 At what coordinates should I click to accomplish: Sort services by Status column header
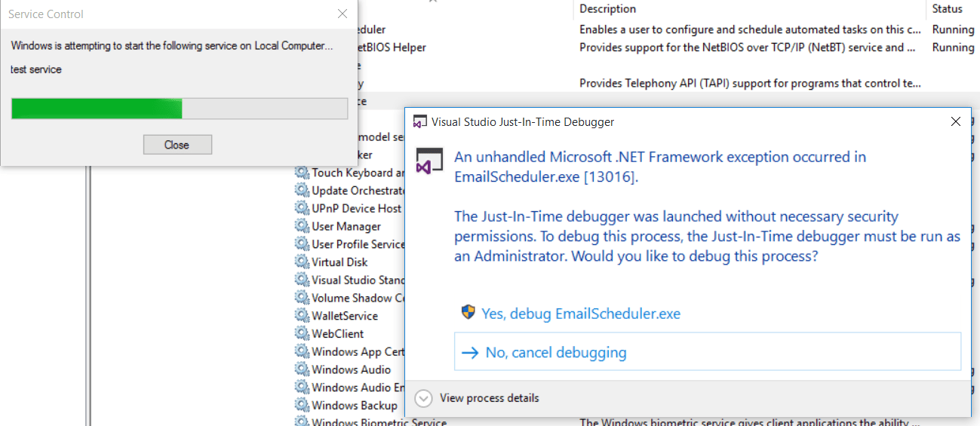[x=948, y=9]
